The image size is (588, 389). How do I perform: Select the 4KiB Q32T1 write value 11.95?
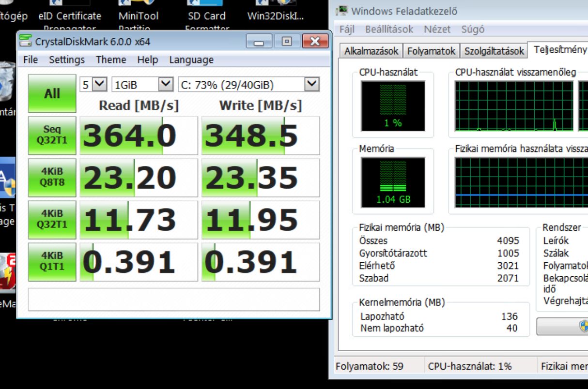click(261, 220)
